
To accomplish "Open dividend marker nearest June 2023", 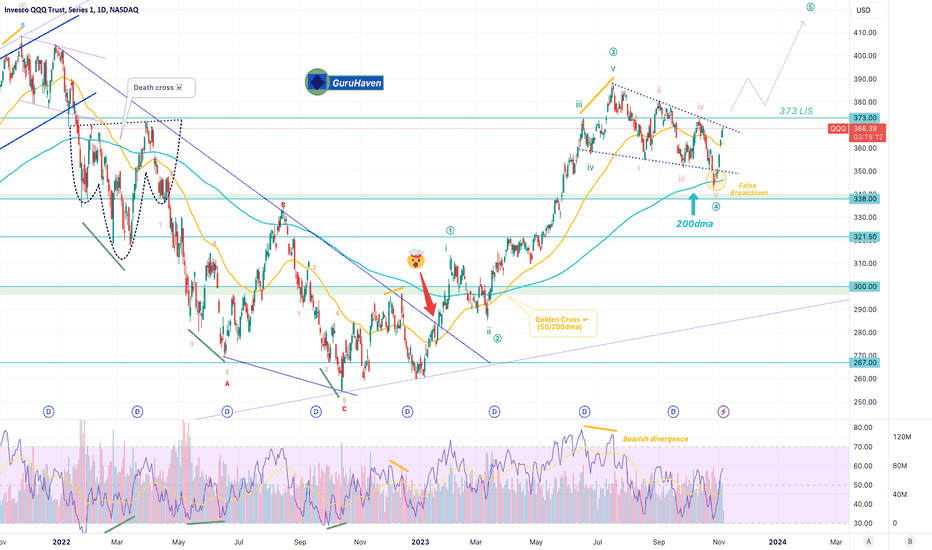I will point(584,411).
